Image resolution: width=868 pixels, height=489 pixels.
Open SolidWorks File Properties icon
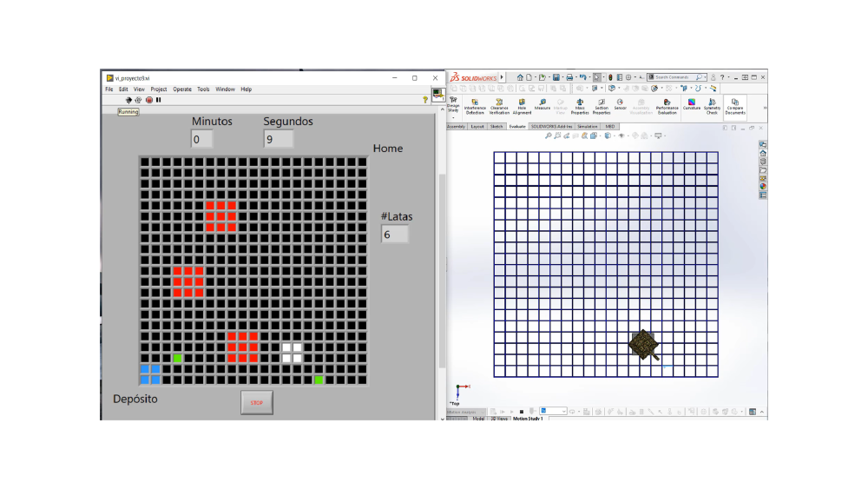coord(620,77)
